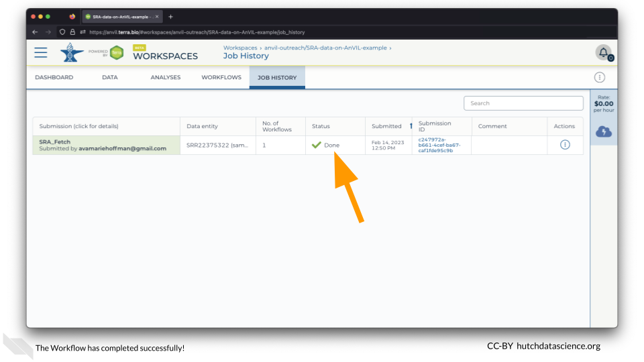Close the SRA-data-on-AnVIL browser tab
Image resolution: width=644 pixels, height=362 pixels.
pos(157,17)
